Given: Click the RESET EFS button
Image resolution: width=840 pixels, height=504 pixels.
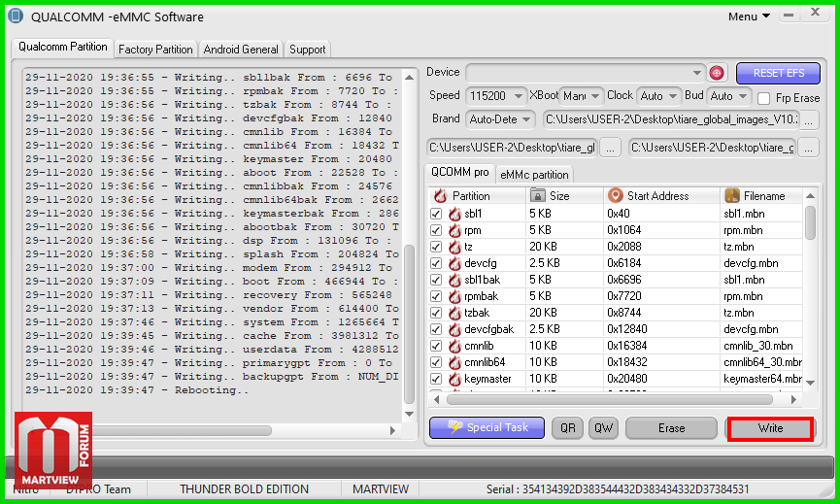Looking at the screenshot, I should (x=778, y=74).
